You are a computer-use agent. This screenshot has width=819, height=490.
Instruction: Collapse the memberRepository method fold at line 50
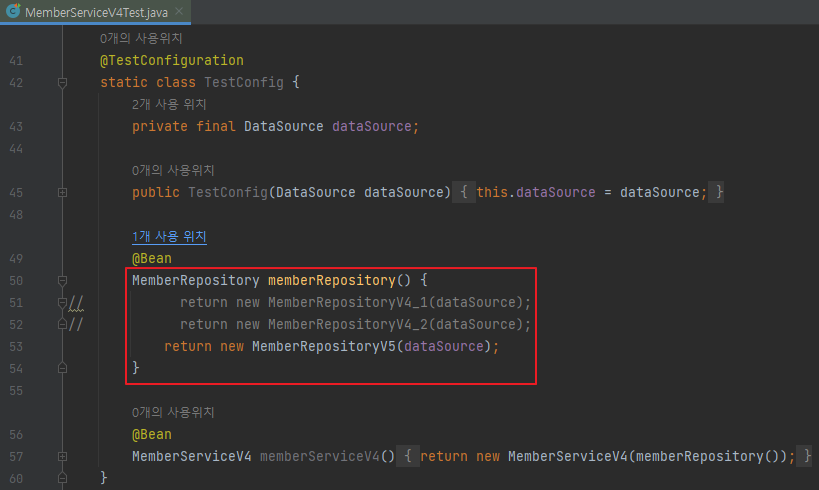(62, 281)
